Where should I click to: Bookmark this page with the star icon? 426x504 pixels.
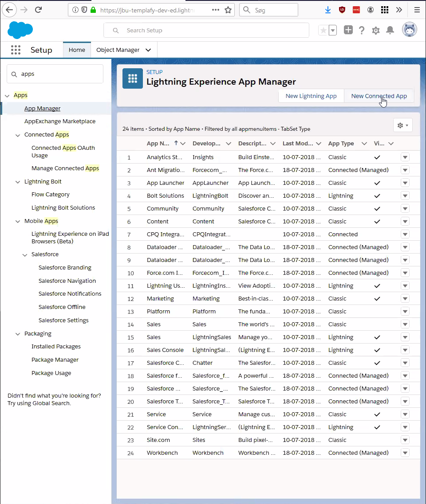click(x=228, y=10)
